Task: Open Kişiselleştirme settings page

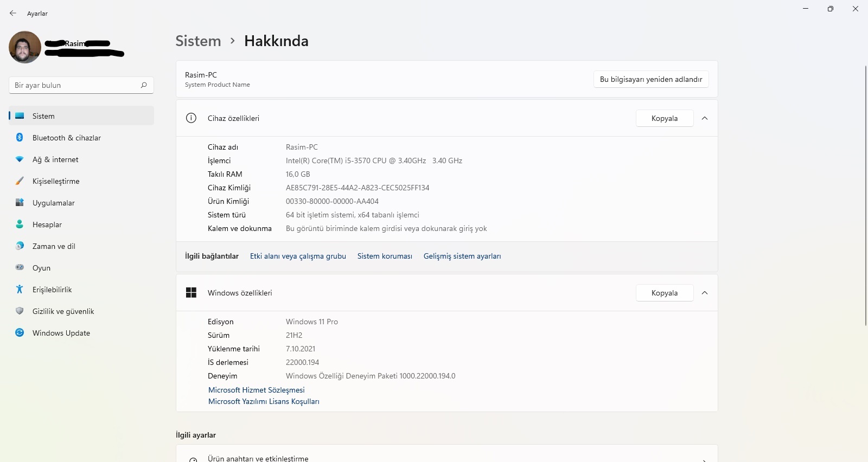Action: pyautogui.click(x=81, y=181)
